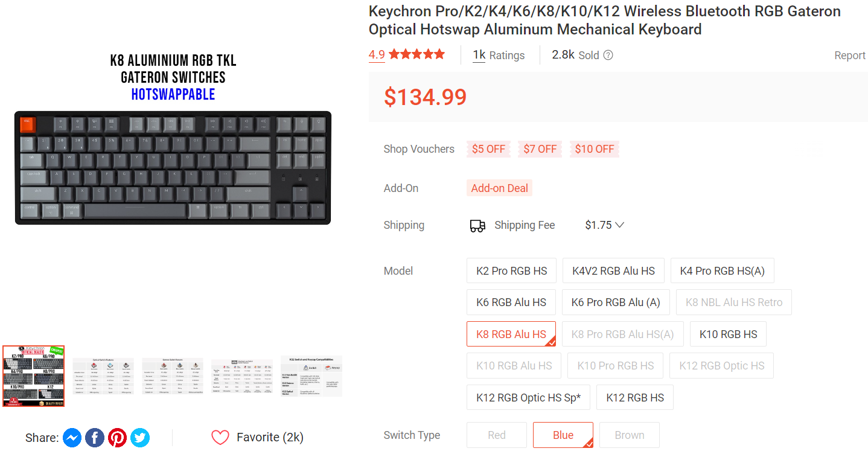Select the last compatibility chart thumbnail

(x=311, y=376)
